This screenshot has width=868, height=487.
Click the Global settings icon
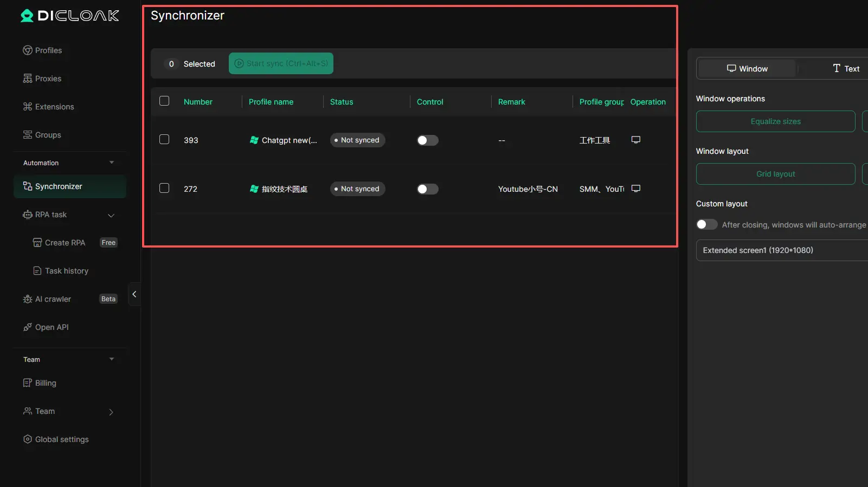28,439
